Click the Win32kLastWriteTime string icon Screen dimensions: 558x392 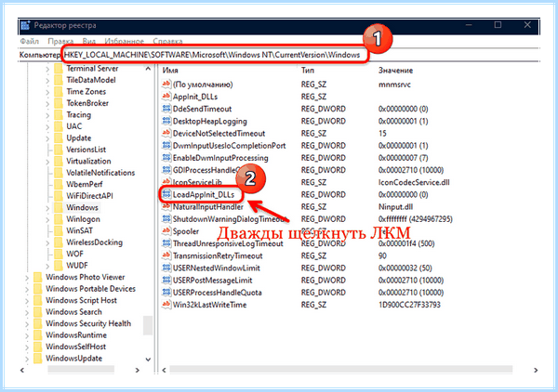coord(166,304)
